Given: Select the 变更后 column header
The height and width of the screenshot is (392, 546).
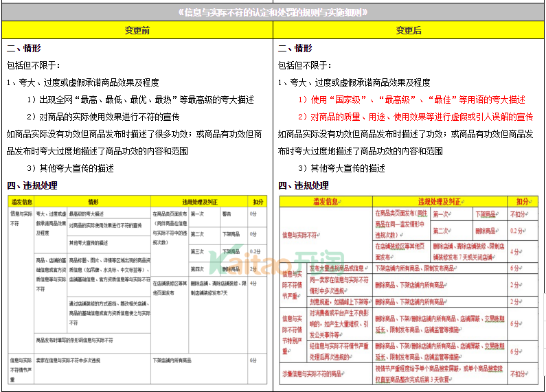Looking at the screenshot, I should [x=409, y=30].
